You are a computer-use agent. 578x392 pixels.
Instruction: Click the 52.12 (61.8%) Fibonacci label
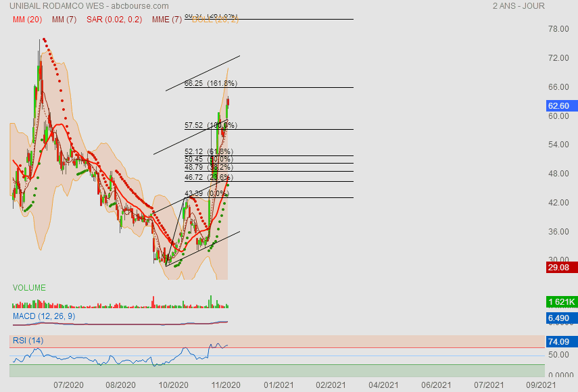point(209,151)
